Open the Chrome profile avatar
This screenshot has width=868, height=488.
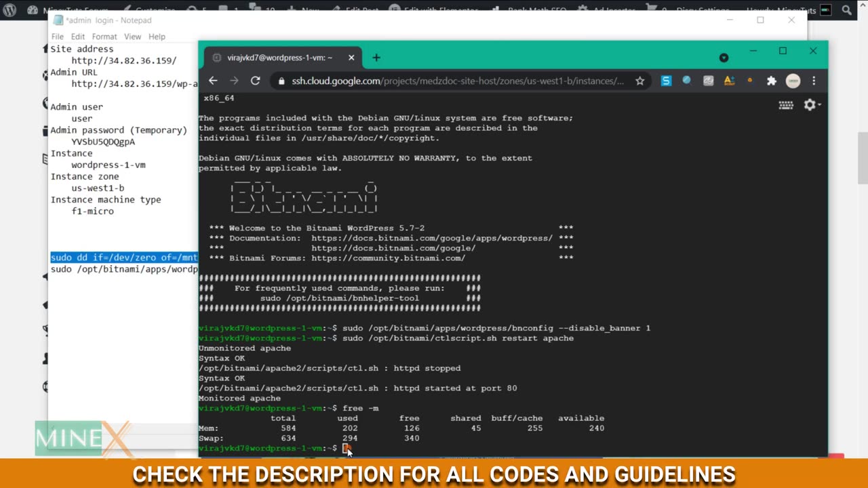(793, 81)
